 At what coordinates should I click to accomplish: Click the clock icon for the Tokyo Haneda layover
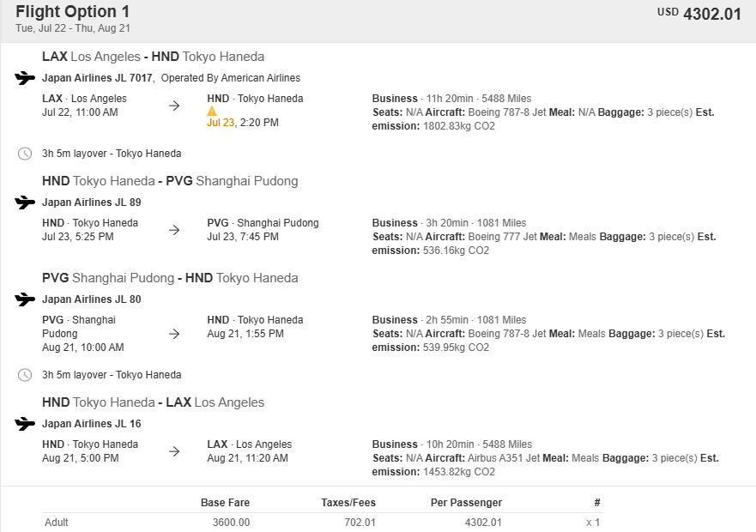point(26,154)
